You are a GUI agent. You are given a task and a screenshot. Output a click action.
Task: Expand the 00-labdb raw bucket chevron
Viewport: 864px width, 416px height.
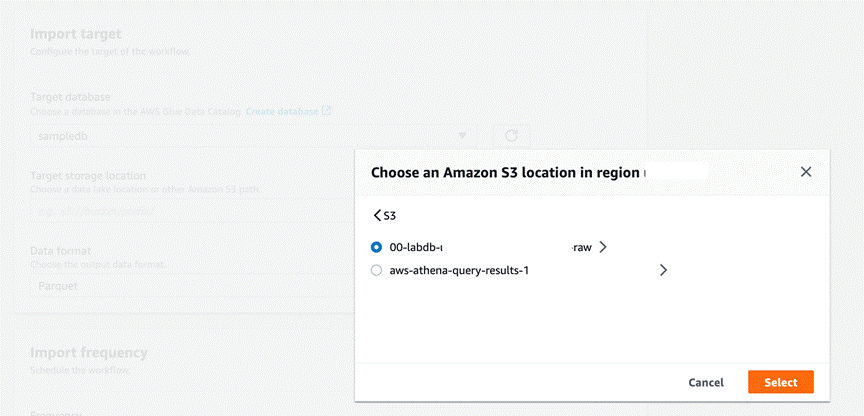coord(603,247)
